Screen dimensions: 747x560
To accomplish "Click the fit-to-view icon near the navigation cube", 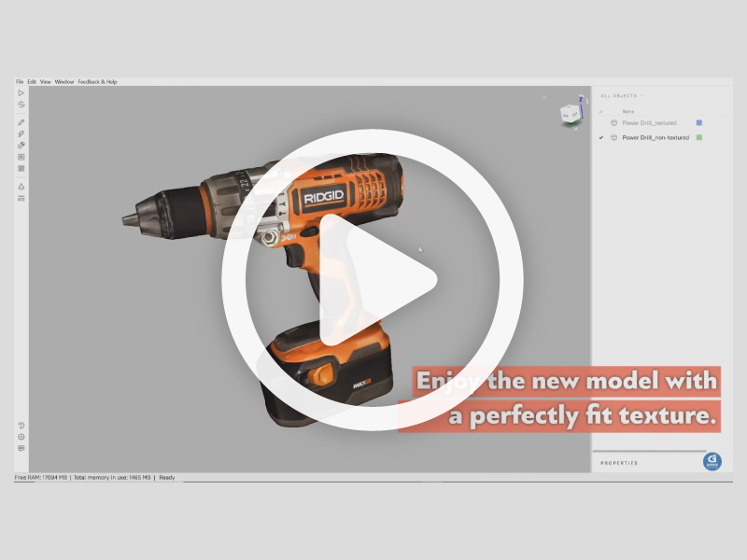I will point(544,97).
